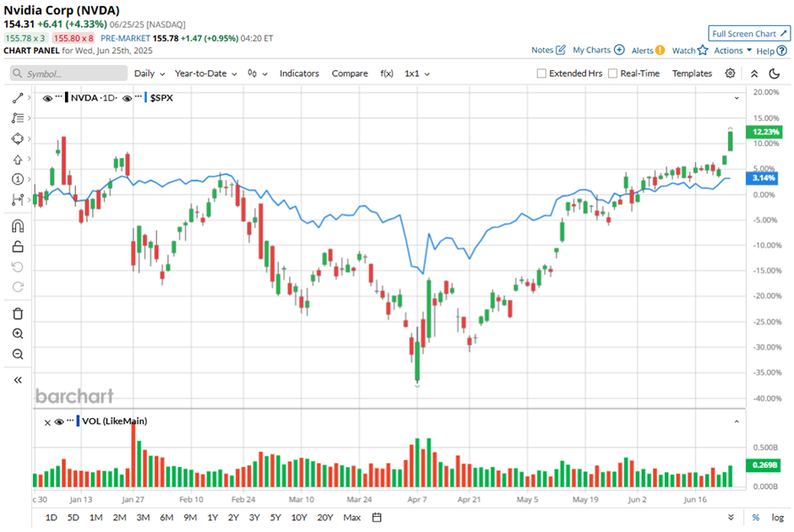Select the 5D range

tap(73, 518)
